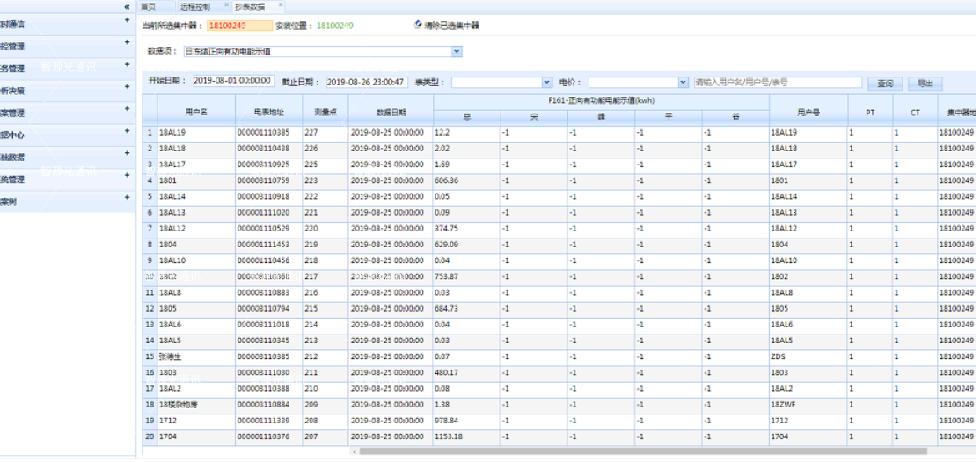
Task: Sort by the 用户名 column header
Action: tap(196, 112)
